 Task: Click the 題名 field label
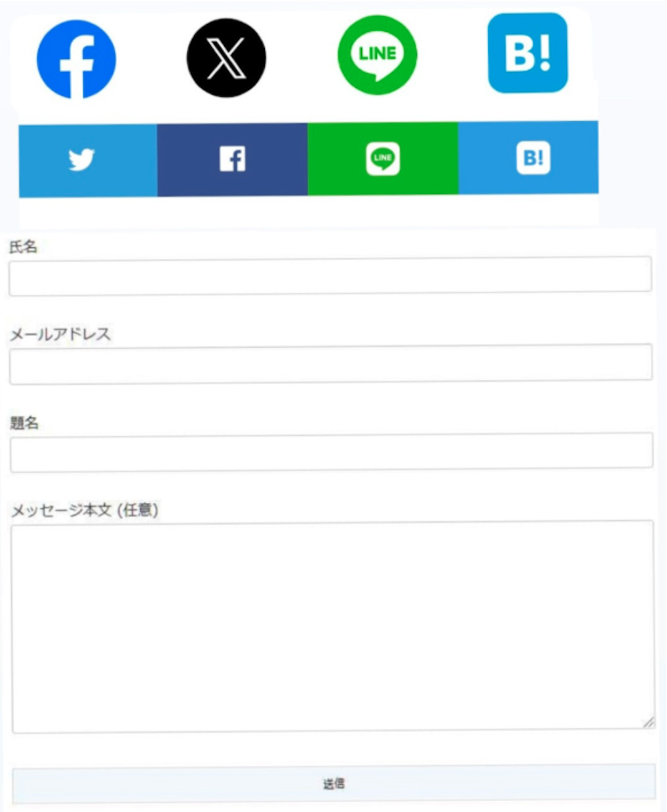pos(25,423)
